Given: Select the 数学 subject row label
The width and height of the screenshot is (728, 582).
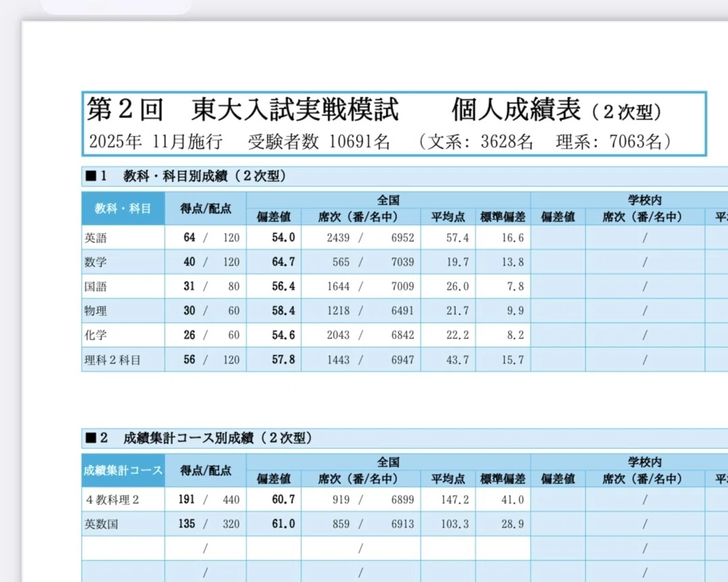Looking at the screenshot, I should click(96, 262).
